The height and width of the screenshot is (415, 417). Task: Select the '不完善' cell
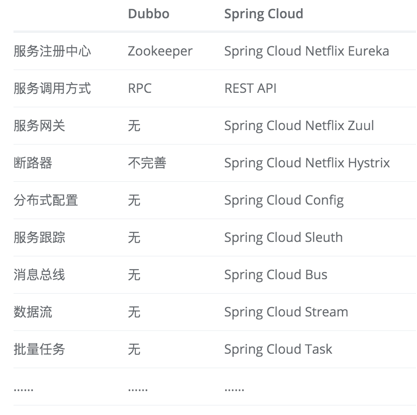[147, 163]
